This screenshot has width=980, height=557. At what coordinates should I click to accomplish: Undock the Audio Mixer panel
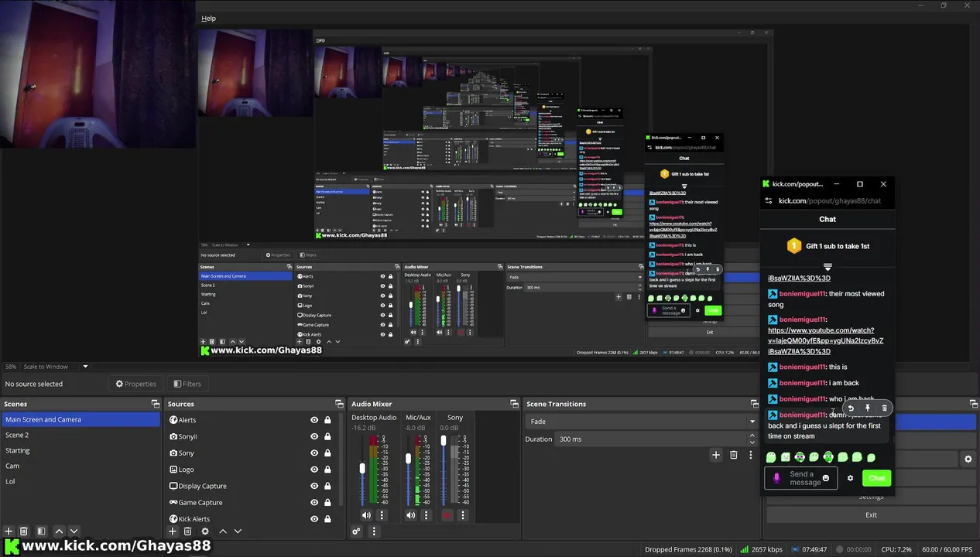click(x=515, y=404)
